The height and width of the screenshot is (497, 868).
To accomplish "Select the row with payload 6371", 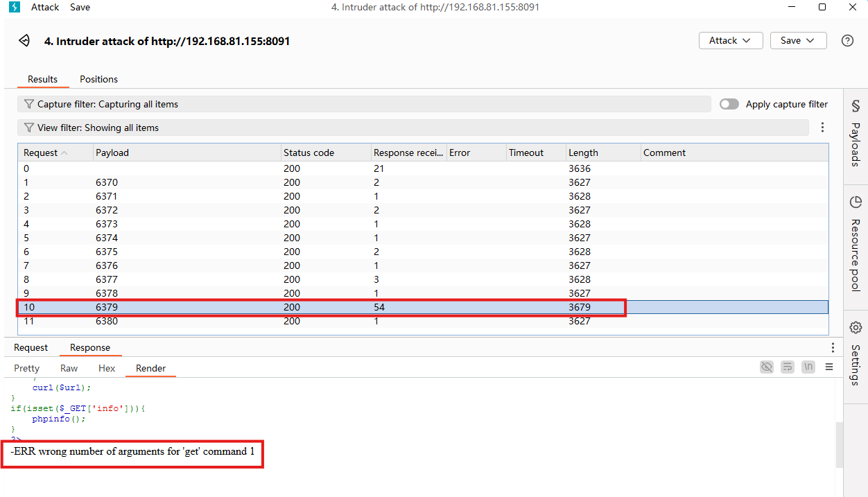I will (423, 196).
